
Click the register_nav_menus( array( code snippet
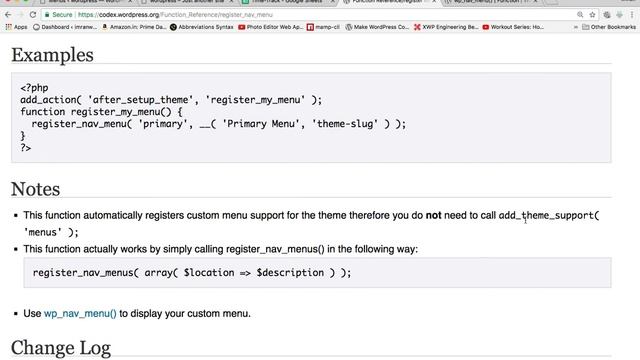pos(191,273)
